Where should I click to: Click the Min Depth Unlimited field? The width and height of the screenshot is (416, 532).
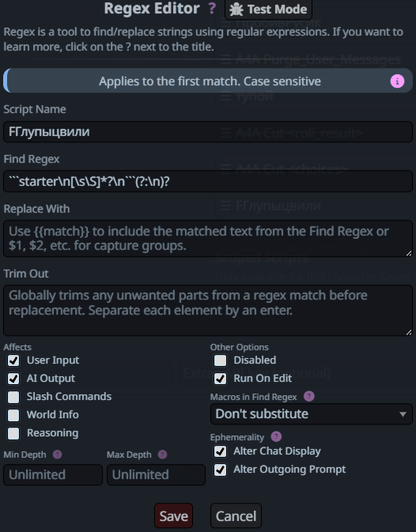[53, 474]
